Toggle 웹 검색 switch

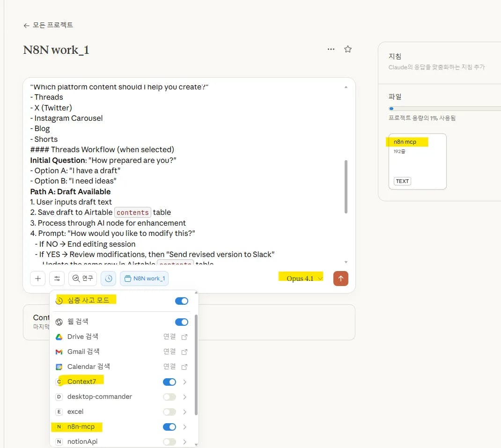[182, 322]
